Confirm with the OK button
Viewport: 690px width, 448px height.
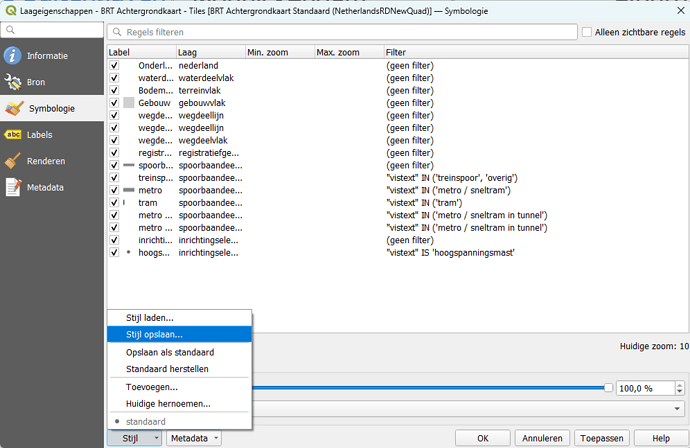pyautogui.click(x=483, y=438)
